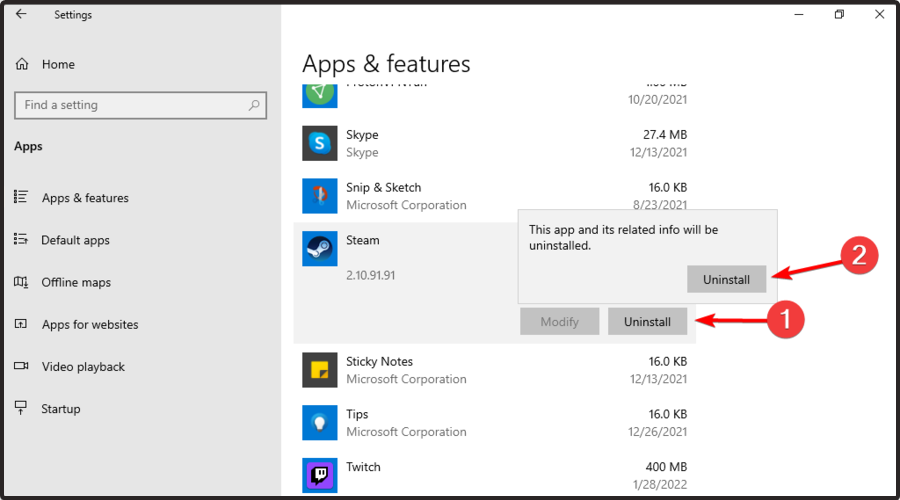Open Apps for websites page

pos(90,325)
